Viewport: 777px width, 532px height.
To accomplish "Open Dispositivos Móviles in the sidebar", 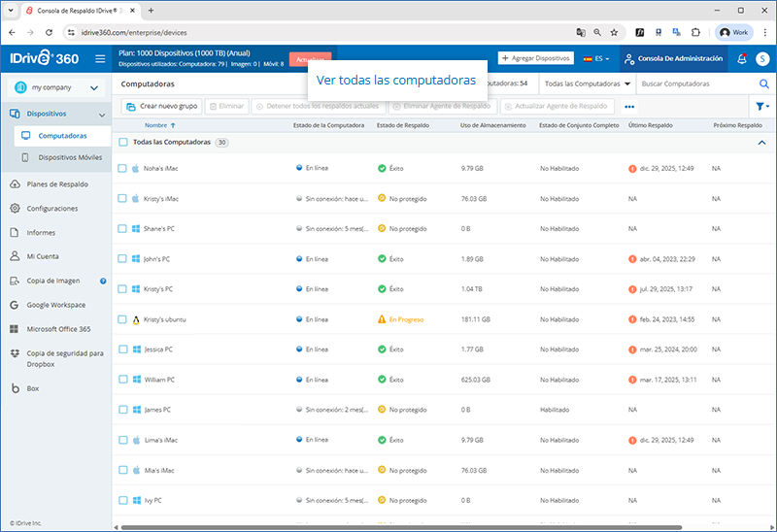I will coord(70,157).
